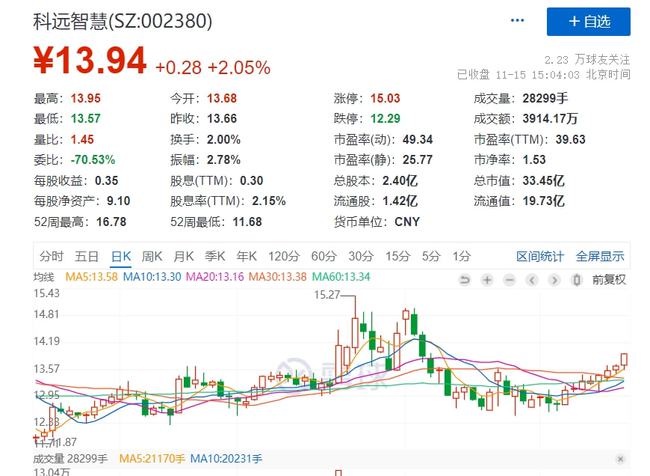Select the 周K chart tab

click(x=152, y=256)
